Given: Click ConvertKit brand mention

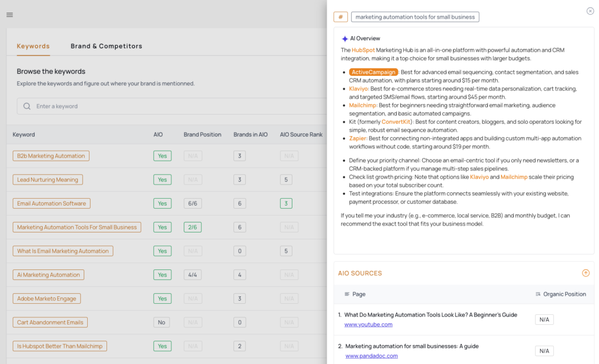Looking at the screenshot, I should click(x=396, y=122).
